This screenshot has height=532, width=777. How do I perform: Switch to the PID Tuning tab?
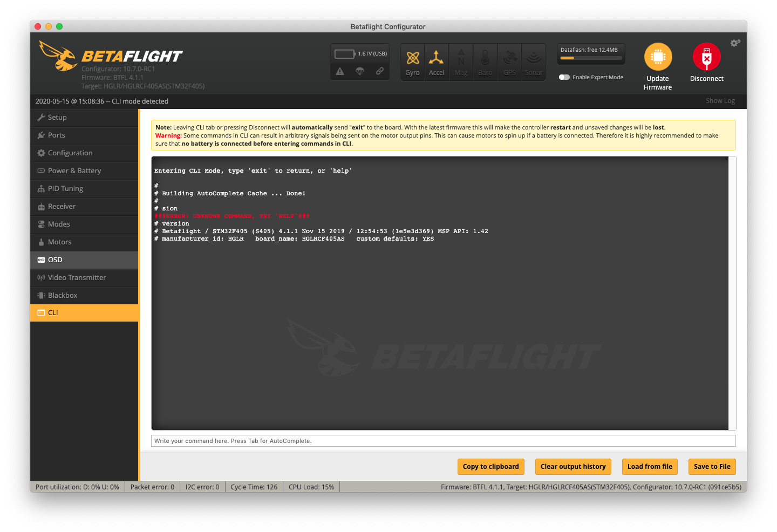click(x=84, y=188)
